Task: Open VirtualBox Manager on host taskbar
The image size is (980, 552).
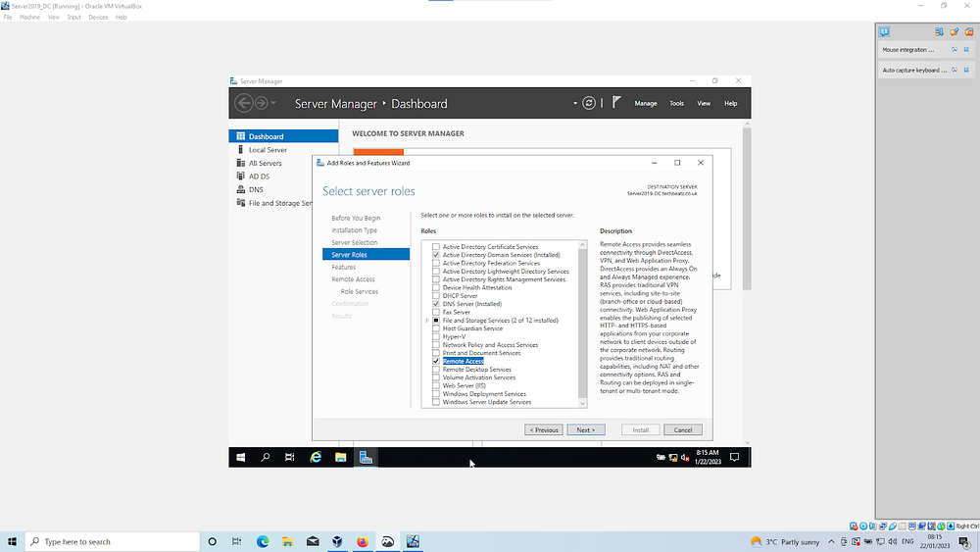Action: (x=337, y=541)
